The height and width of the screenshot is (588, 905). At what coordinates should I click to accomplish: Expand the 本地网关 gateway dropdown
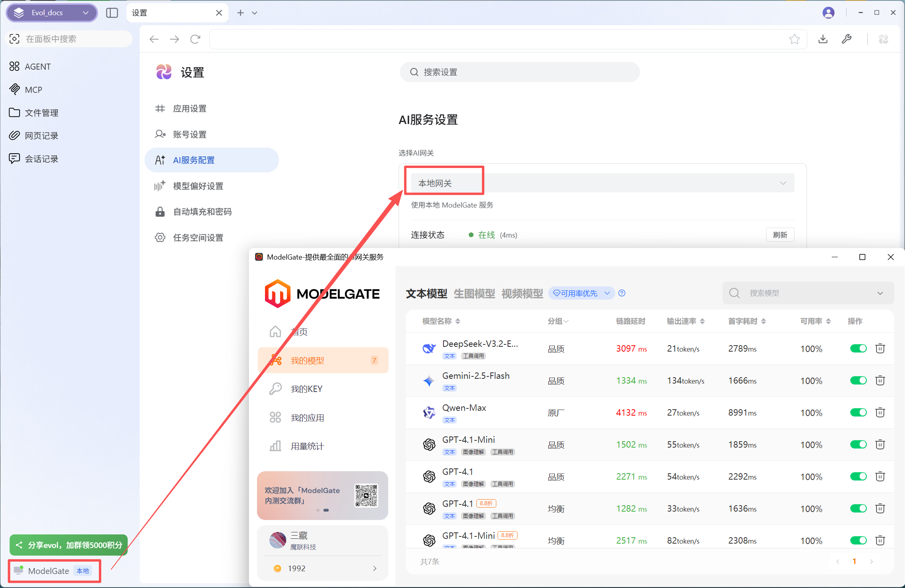(600, 183)
